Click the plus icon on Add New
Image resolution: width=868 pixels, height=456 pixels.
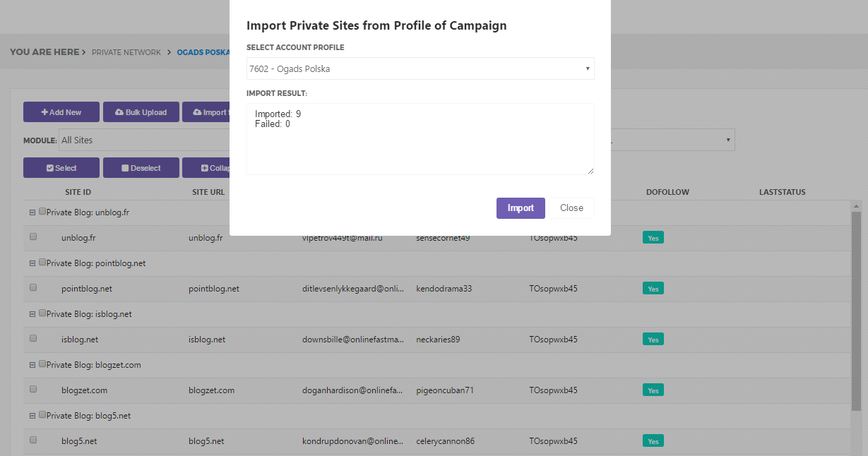coord(44,112)
